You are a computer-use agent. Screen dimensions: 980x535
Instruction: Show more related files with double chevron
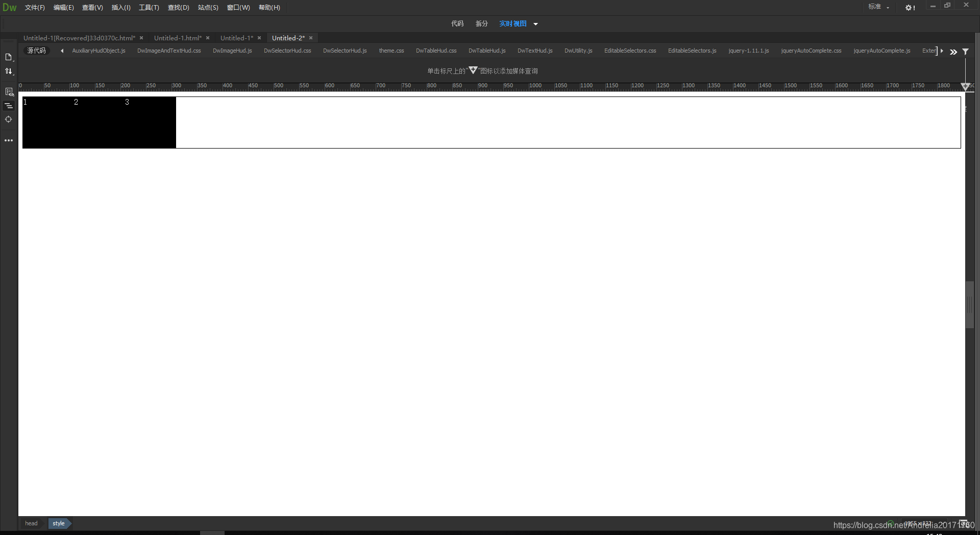953,52
